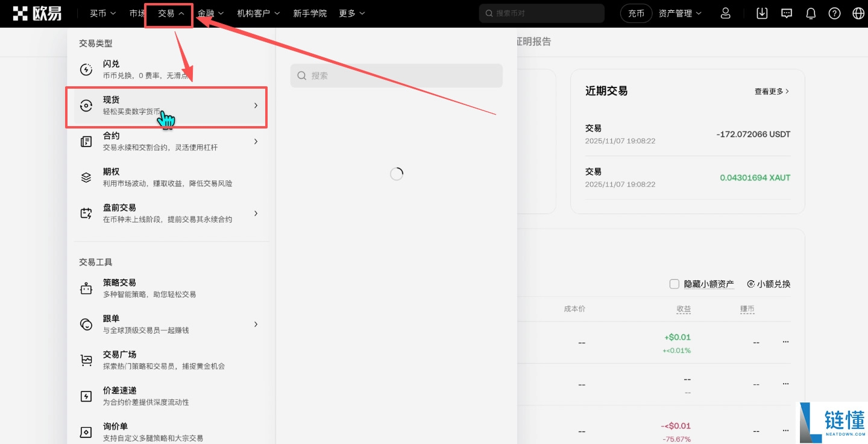Open the message/chat icon
The width and height of the screenshot is (868, 444).
coord(786,13)
